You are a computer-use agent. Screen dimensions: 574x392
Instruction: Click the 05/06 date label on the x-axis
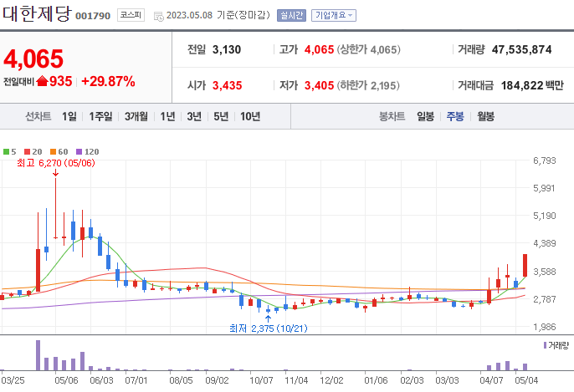point(66,380)
